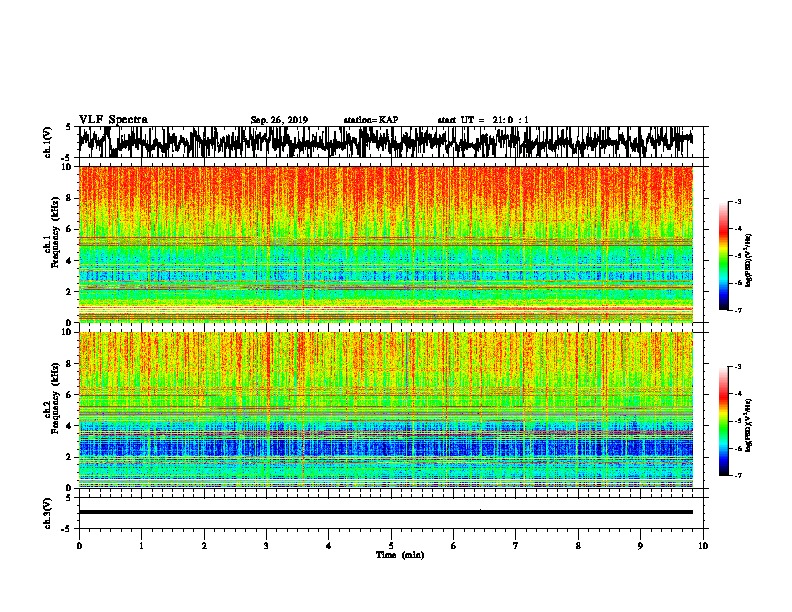Click the ch.3(V) axis label
Screen dimensions: 792x612
(47, 513)
